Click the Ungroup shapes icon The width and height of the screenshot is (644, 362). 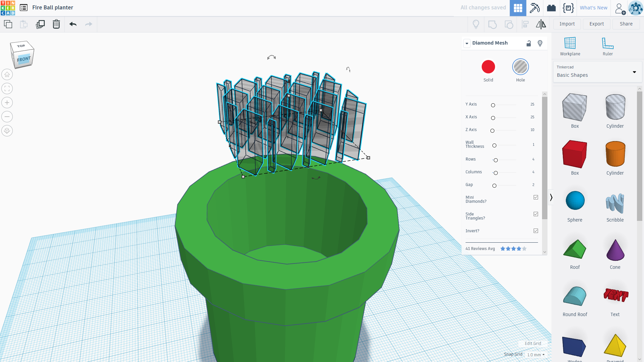tap(509, 24)
